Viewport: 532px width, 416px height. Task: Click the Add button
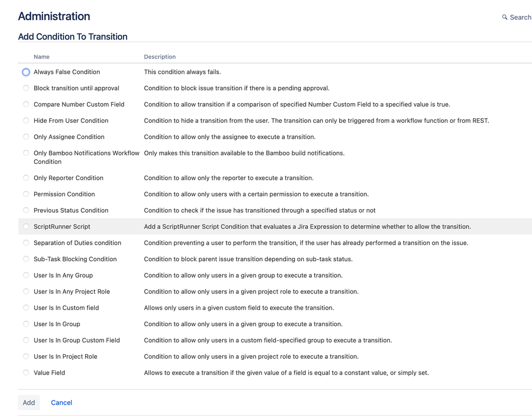click(29, 402)
